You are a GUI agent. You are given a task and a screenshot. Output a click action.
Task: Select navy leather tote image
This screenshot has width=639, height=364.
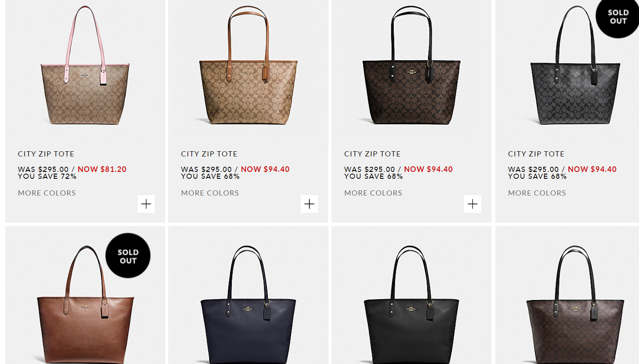(x=248, y=305)
